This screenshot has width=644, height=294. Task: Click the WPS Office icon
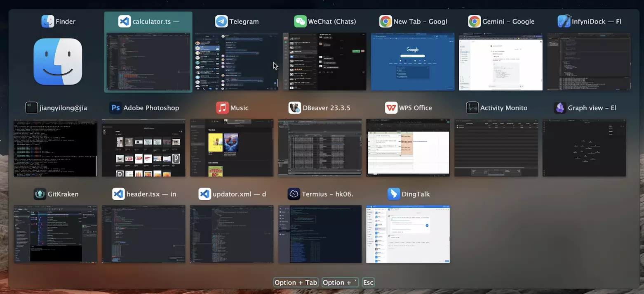391,108
